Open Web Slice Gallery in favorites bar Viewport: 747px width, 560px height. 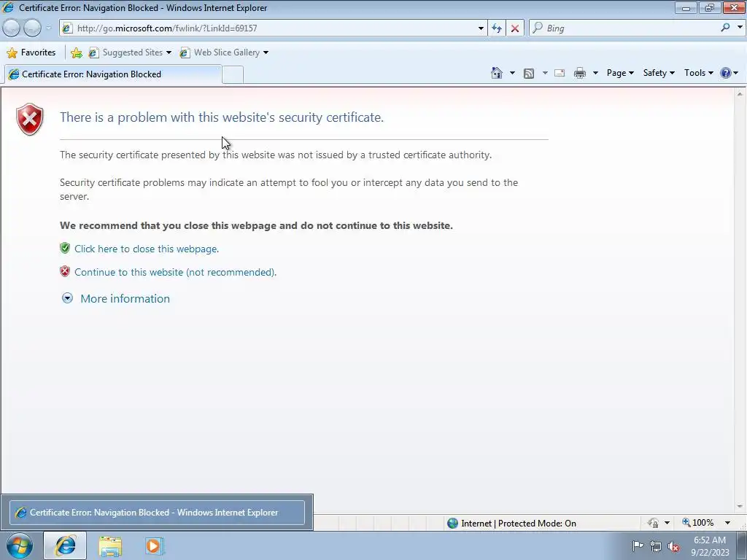224,52
